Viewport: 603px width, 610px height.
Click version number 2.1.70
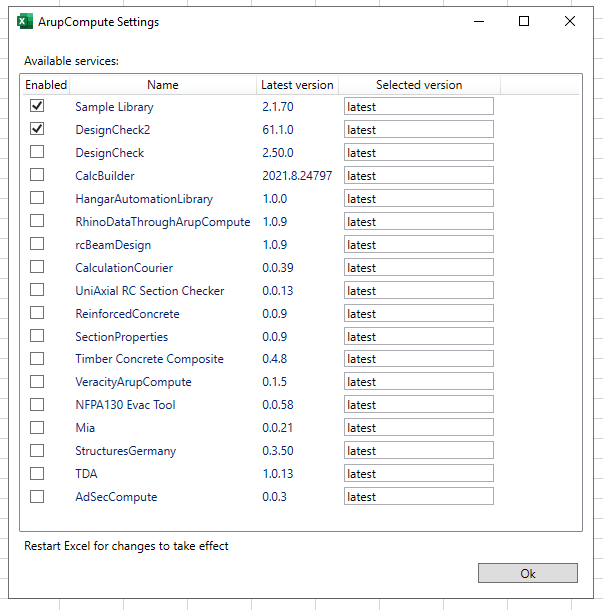278,107
